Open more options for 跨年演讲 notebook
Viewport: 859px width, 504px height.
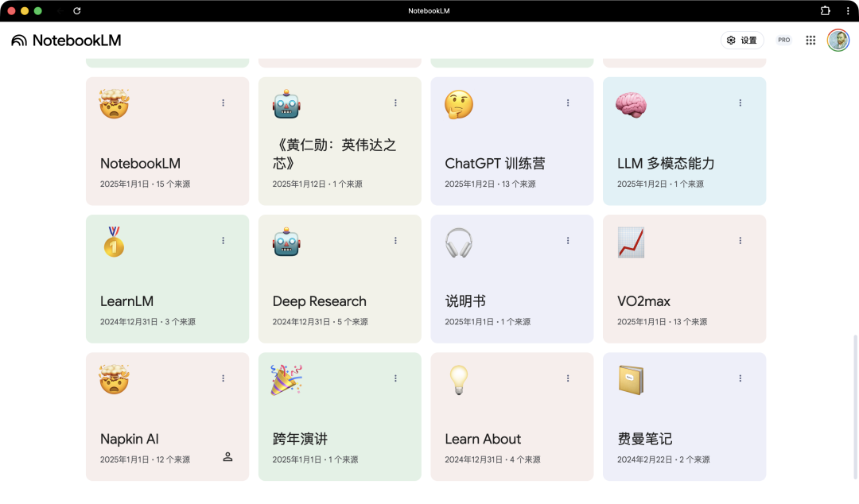[395, 378]
